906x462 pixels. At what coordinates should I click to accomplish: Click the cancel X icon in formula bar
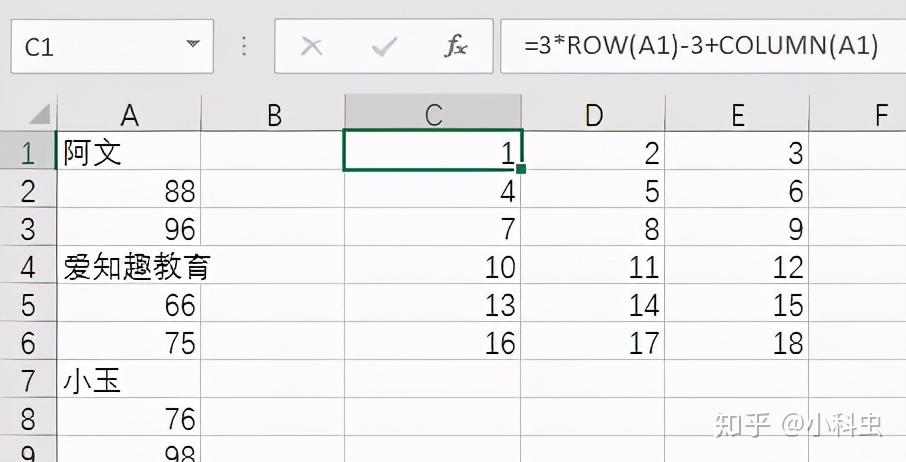[312, 46]
